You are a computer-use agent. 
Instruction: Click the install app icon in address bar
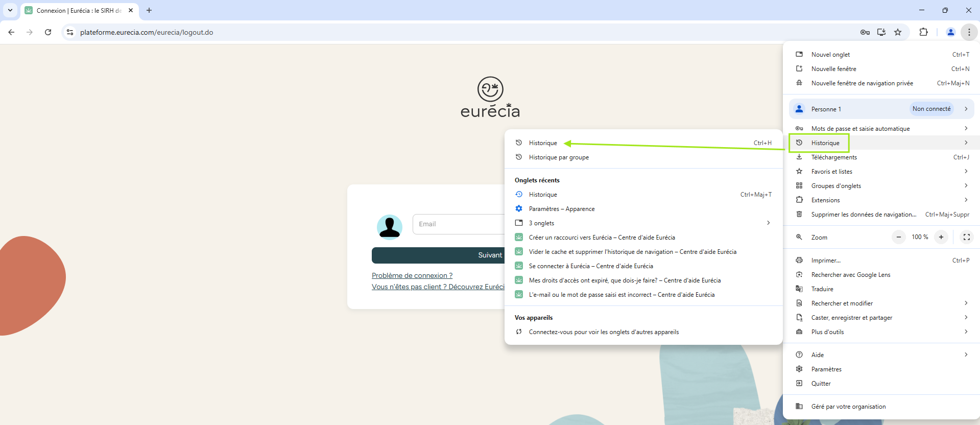[881, 32]
